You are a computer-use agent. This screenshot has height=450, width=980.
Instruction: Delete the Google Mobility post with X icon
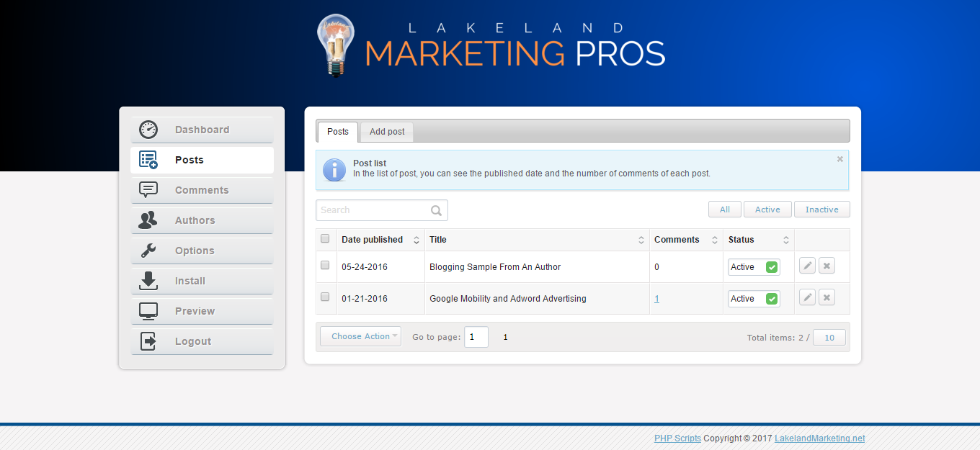tap(827, 298)
